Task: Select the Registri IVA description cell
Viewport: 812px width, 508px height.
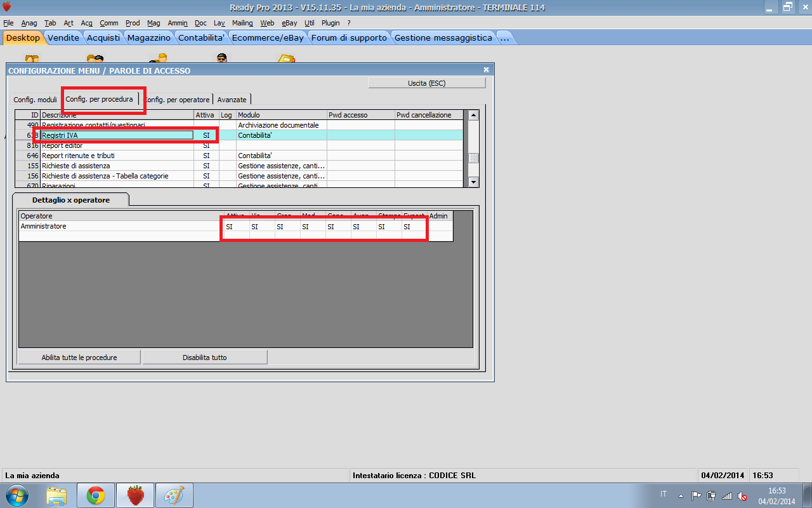Action: coord(117,135)
